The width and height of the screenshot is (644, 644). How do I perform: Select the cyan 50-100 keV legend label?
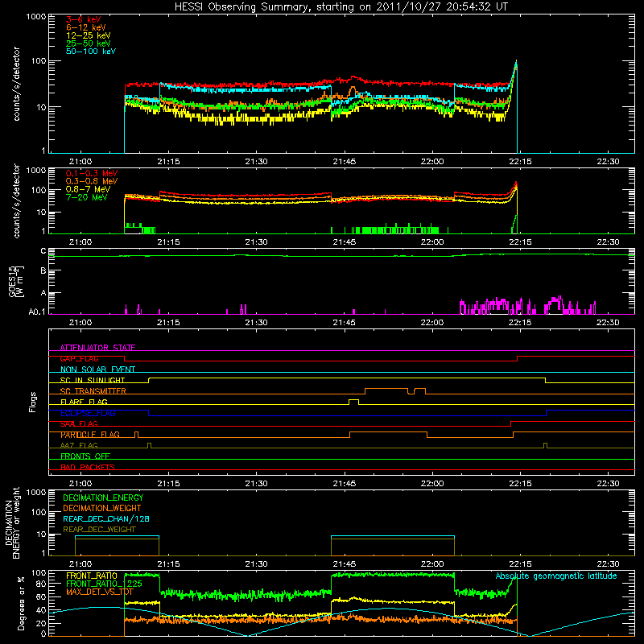tap(91, 52)
